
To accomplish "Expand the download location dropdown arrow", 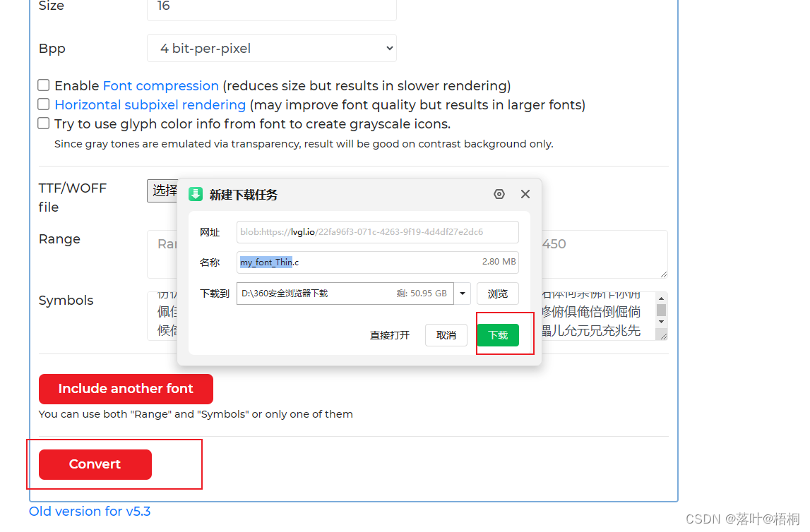I will coord(463,294).
